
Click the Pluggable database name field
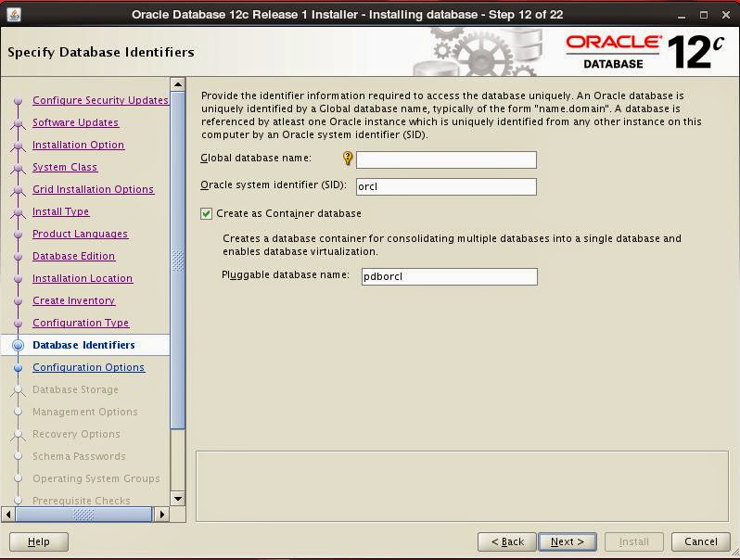coord(449,276)
